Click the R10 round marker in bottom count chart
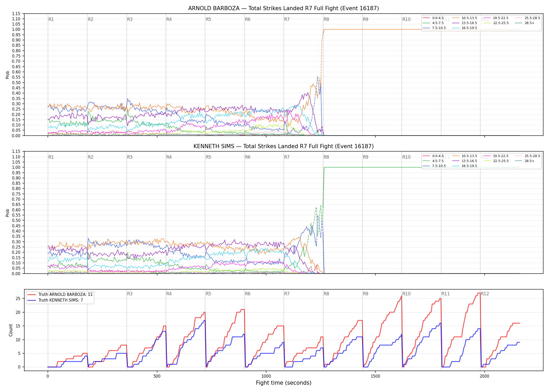Screen dimensions: 549x392 [407, 294]
